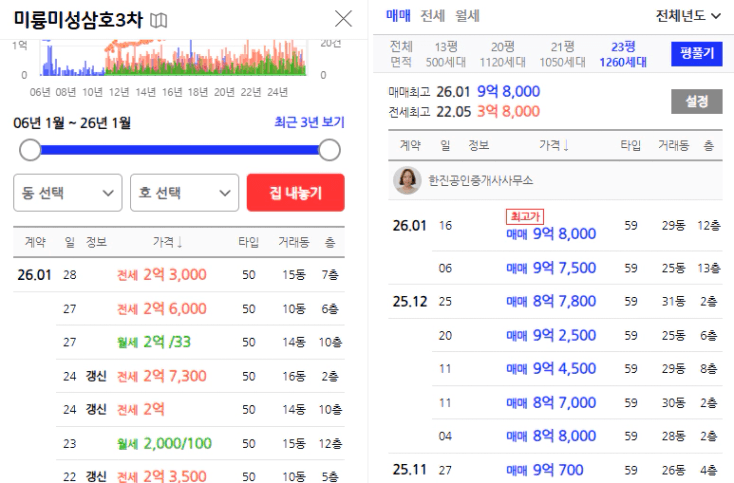This screenshot has width=734, height=483.
Task: Click the gray 설정 button
Action: pyautogui.click(x=696, y=101)
